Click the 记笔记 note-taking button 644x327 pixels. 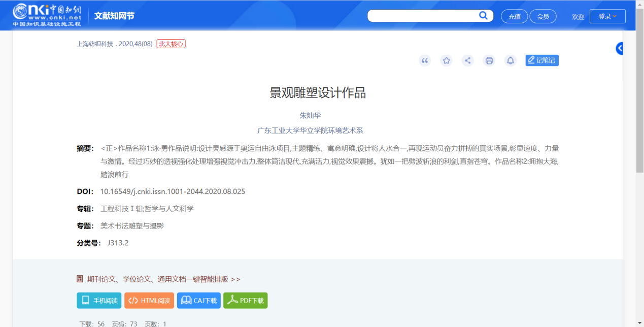pyautogui.click(x=541, y=60)
